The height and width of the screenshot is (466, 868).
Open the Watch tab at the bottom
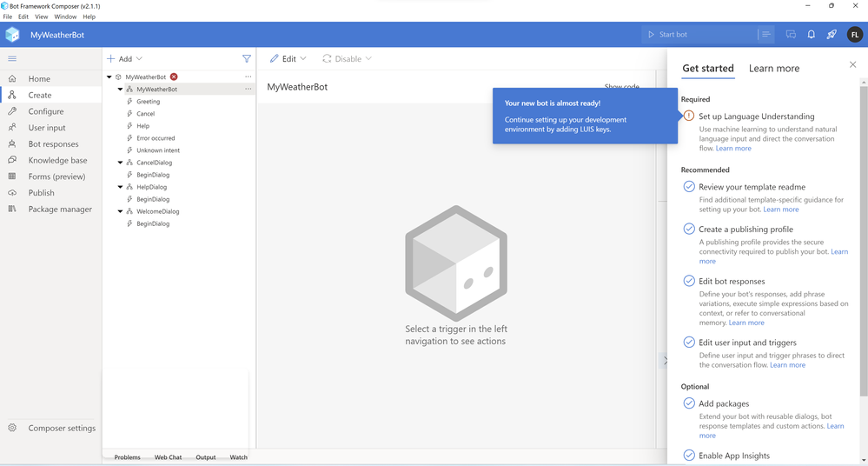(239, 457)
